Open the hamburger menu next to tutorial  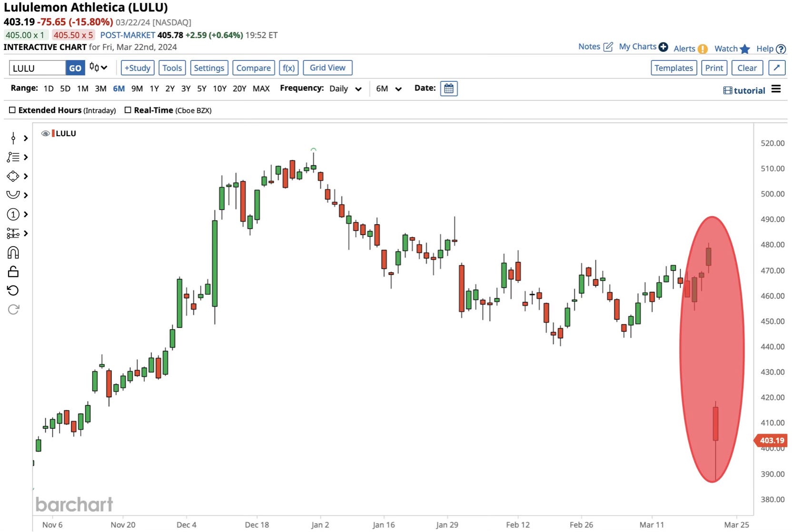click(776, 89)
